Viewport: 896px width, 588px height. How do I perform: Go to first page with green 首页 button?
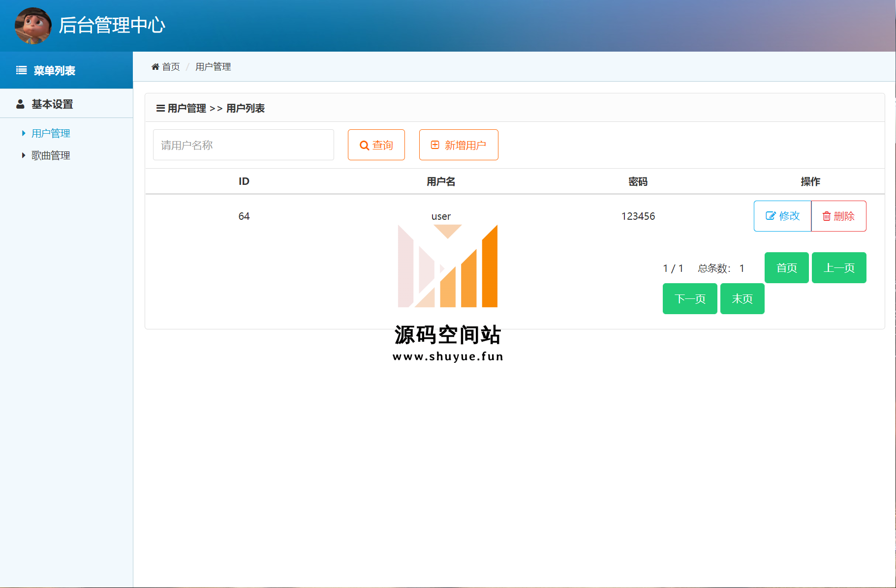coord(787,268)
